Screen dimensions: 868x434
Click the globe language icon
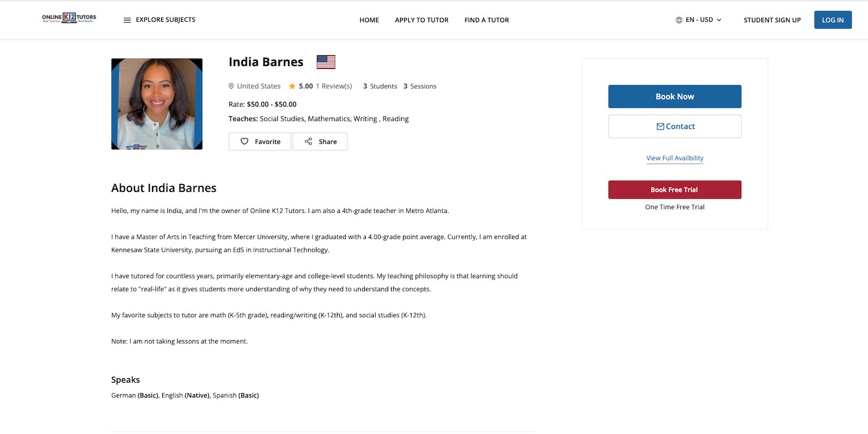(678, 20)
